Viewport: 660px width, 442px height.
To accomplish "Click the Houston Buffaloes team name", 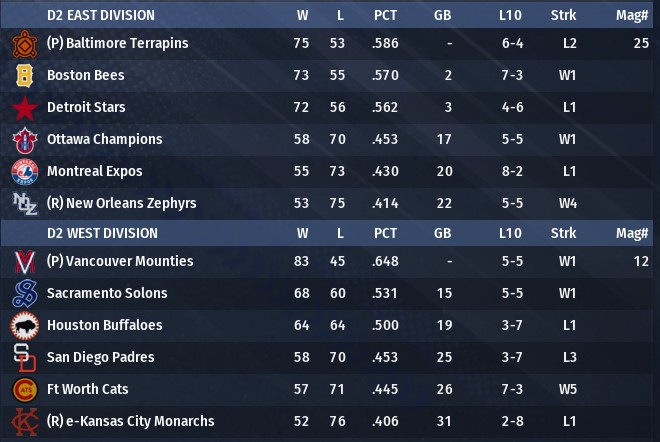I will click(104, 325).
